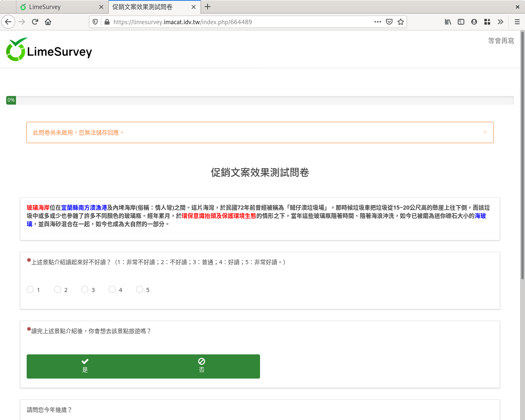Open the browser home page
Screen dimensions: 525x420
click(48, 22)
